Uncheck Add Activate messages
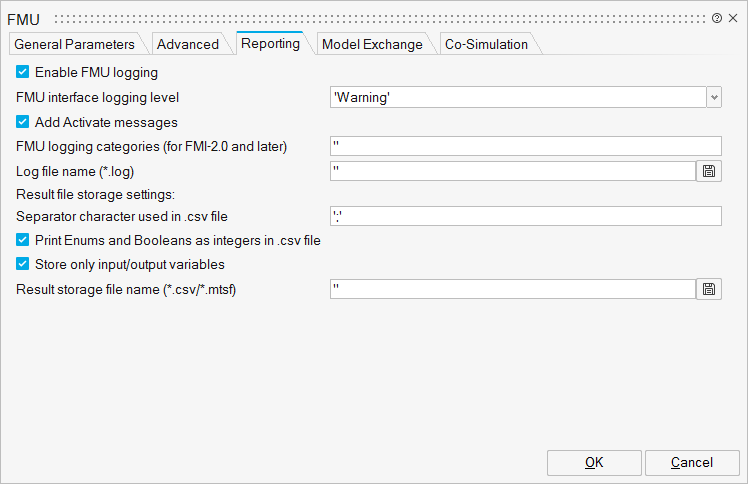Image resolution: width=748 pixels, height=484 pixels. pyautogui.click(x=22, y=122)
